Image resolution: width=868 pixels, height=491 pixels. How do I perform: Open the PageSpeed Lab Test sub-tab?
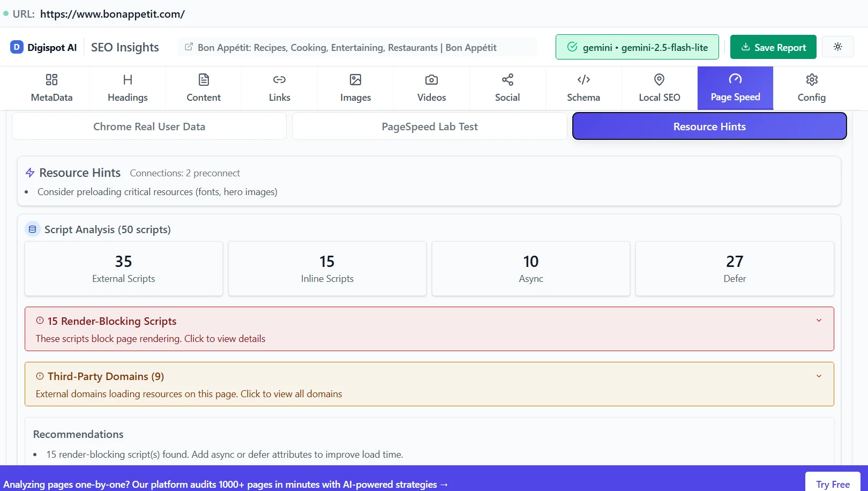pos(430,127)
